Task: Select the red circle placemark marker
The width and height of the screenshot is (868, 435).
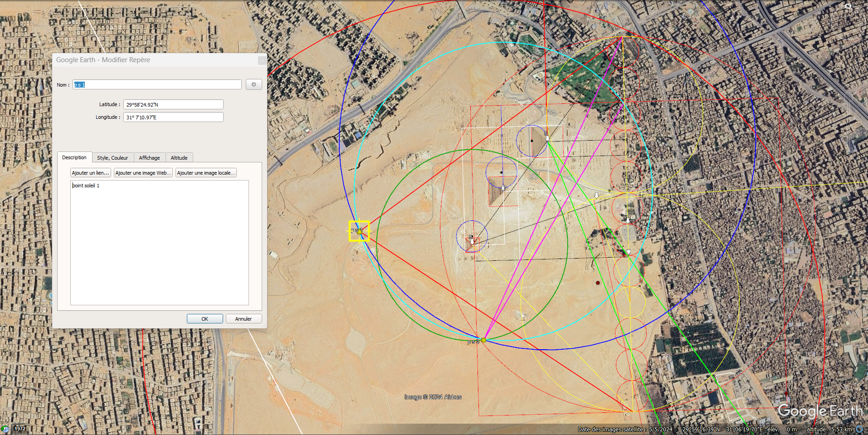Action: [598, 283]
